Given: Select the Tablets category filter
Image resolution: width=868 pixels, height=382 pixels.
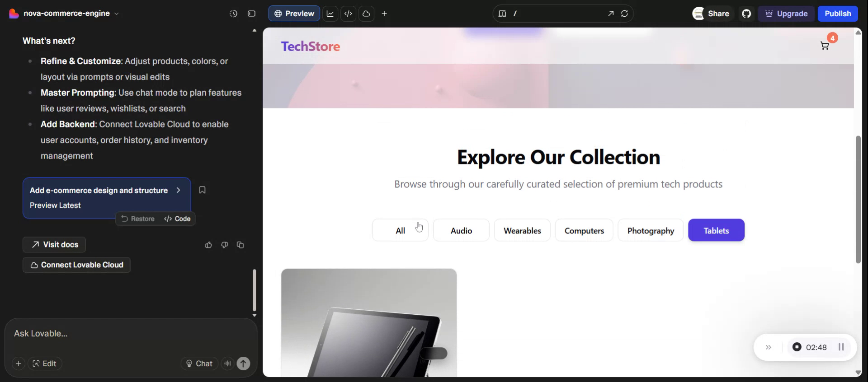Looking at the screenshot, I should pos(716,230).
